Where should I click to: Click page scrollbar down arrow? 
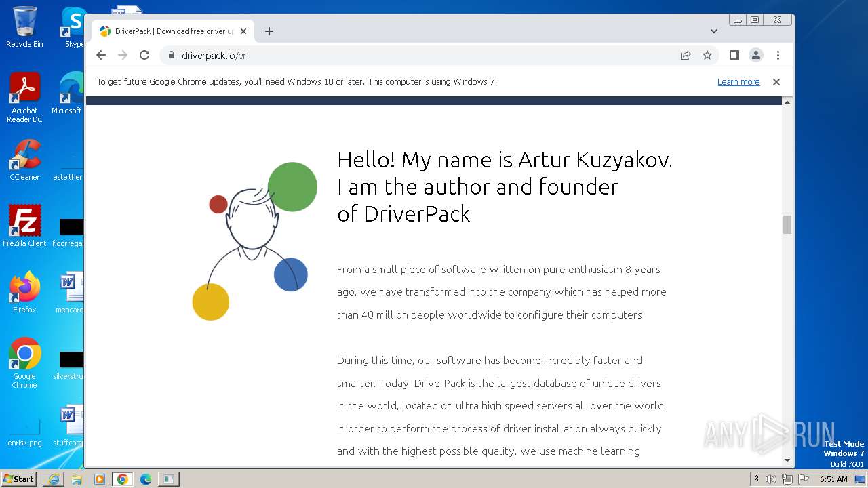tap(787, 460)
